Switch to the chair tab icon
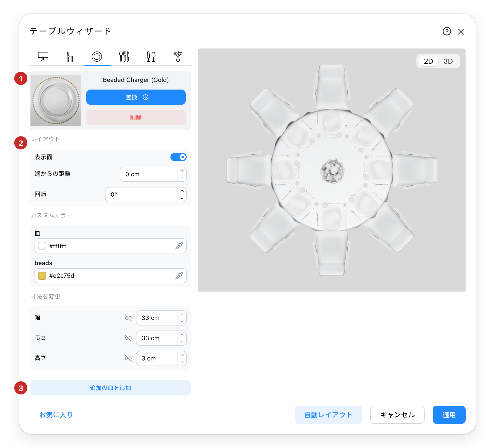The image size is (490, 448). [x=70, y=56]
